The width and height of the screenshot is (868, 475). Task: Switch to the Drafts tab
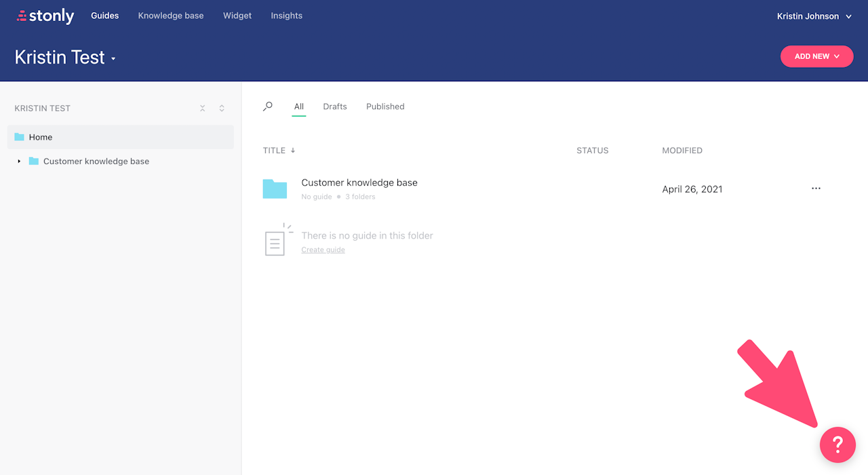[335, 106]
